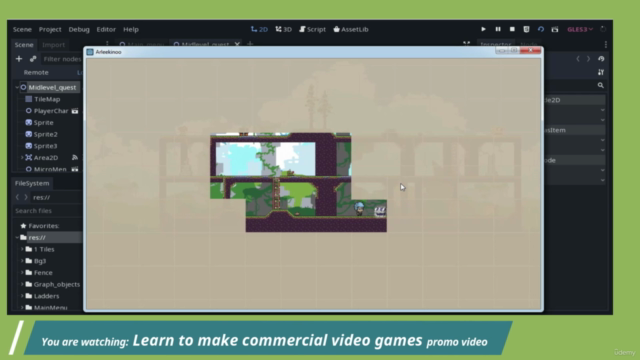Open PlayerChar scene via its clapperboard icon

click(75, 111)
